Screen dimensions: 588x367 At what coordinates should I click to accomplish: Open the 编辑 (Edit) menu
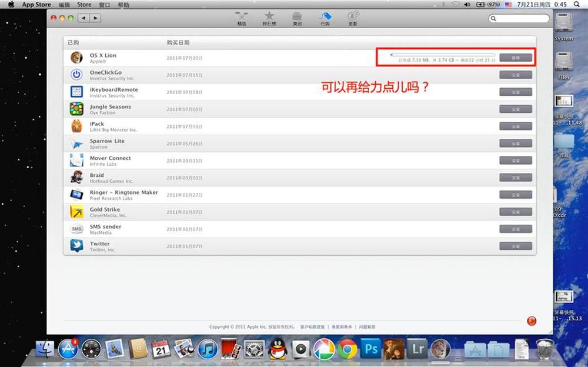point(64,5)
